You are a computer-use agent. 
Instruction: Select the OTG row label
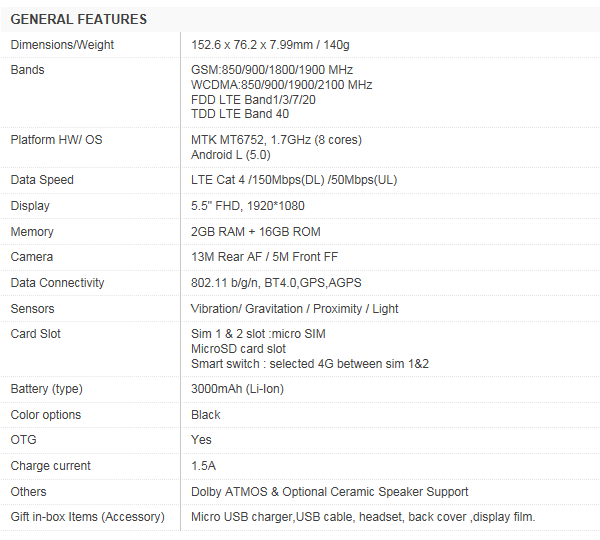point(23,440)
